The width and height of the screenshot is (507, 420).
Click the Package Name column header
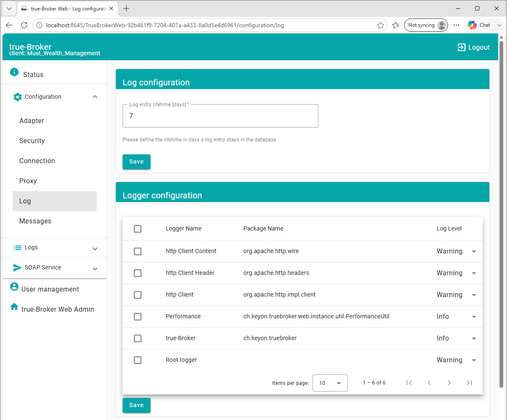click(264, 228)
